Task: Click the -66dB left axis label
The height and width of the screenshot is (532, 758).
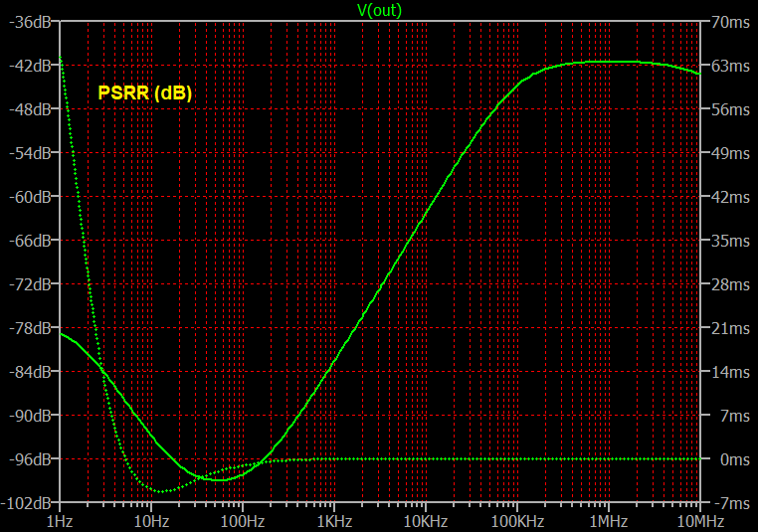Action: point(30,241)
